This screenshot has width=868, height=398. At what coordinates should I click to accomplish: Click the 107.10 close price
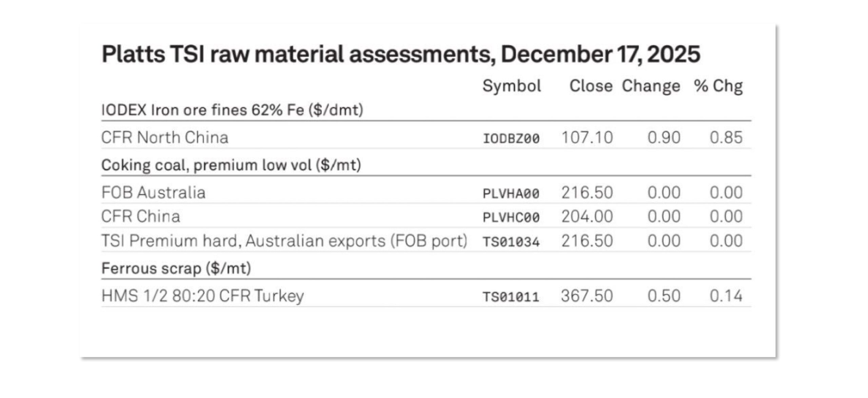coord(587,138)
